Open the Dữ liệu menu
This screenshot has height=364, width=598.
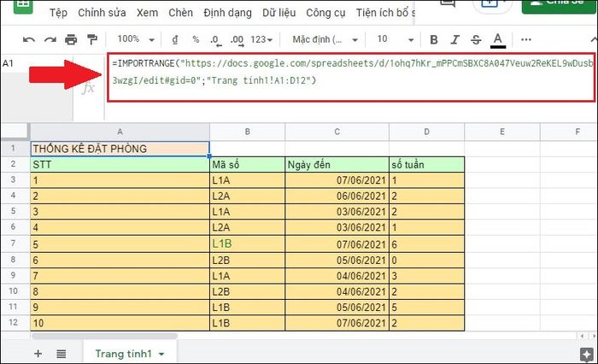coord(278,13)
